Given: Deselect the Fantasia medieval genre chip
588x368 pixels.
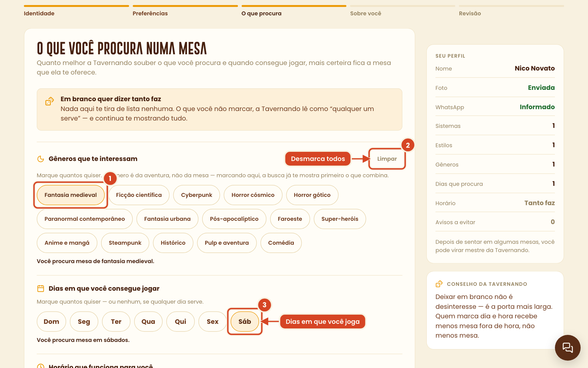Looking at the screenshot, I should [x=70, y=195].
